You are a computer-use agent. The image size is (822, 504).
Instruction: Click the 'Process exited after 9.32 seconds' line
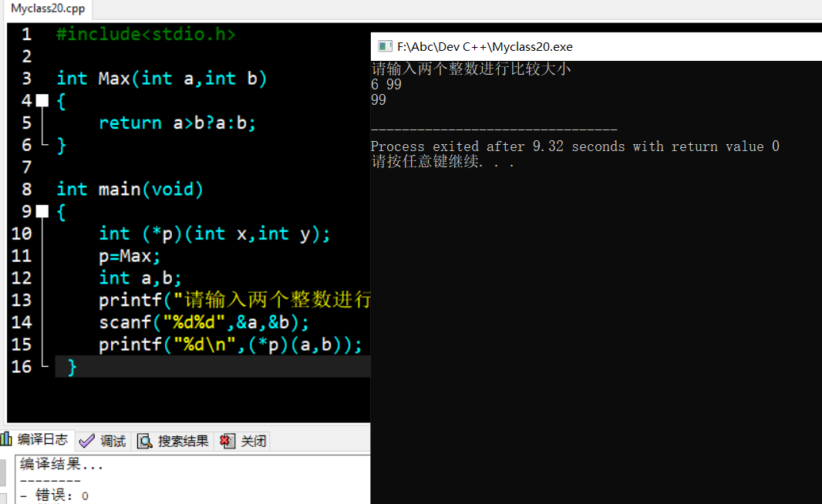tap(574, 146)
